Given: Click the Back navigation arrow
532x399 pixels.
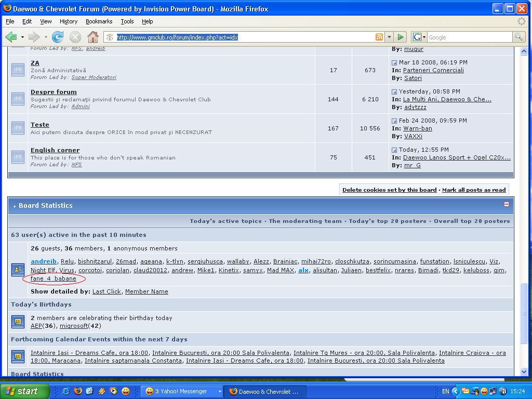Looking at the screenshot, I should tap(11, 37).
